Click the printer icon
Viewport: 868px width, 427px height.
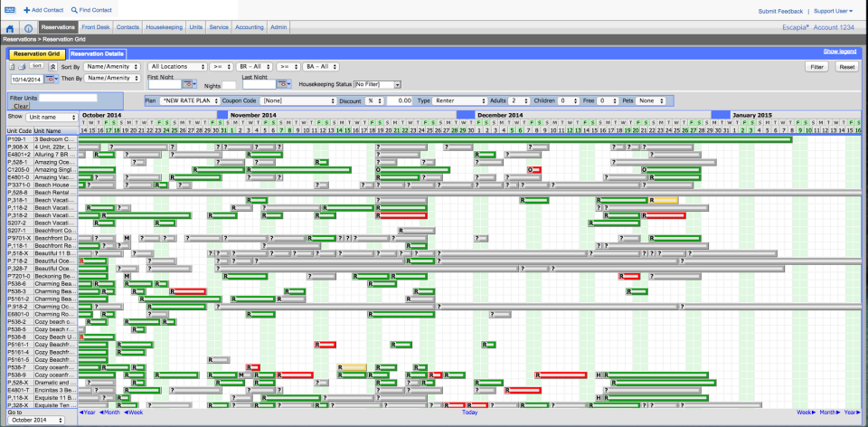22,66
